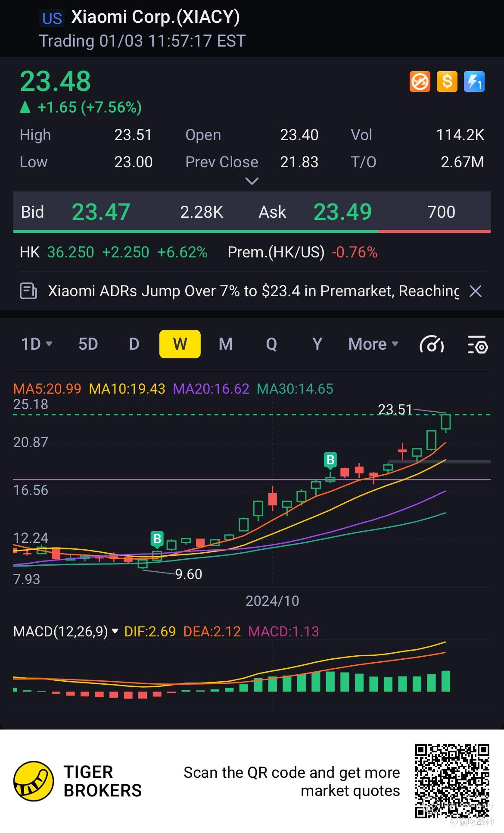Tap the QR code image
504x833 pixels.
coord(452,781)
